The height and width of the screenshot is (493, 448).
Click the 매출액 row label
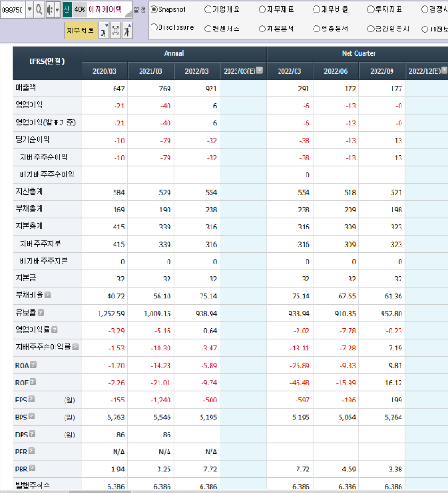(25, 88)
